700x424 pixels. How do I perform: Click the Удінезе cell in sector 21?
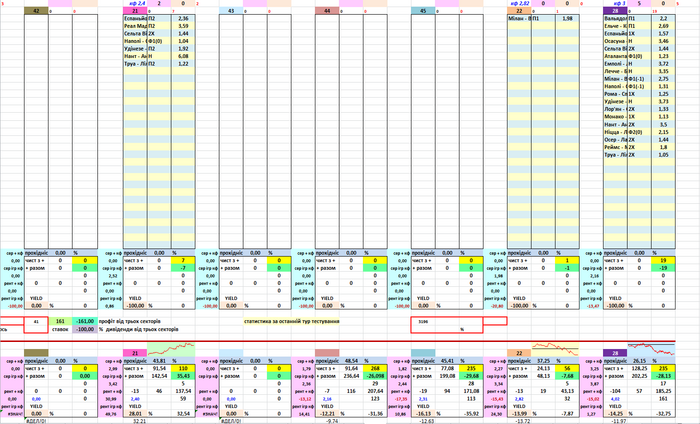coord(135,49)
